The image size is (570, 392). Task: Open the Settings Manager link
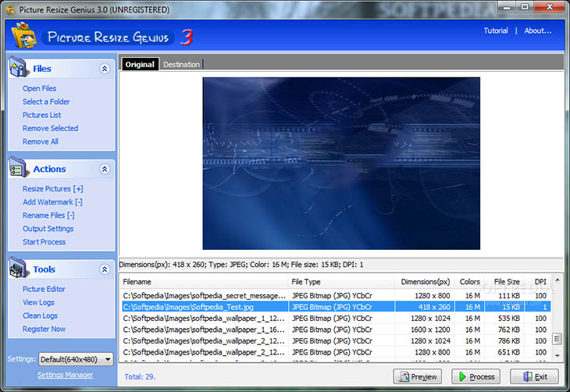tap(65, 375)
